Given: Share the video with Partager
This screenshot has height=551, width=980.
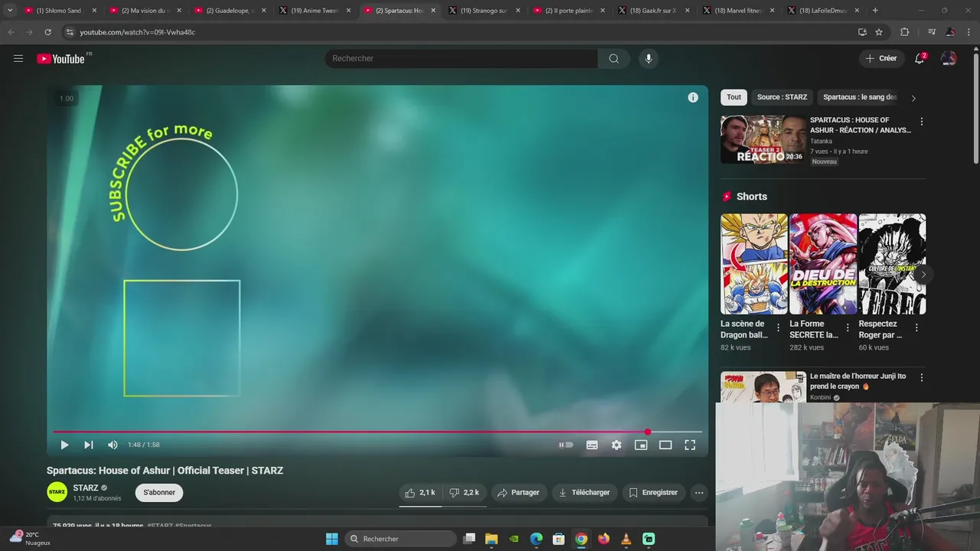Looking at the screenshot, I should 518,493.
